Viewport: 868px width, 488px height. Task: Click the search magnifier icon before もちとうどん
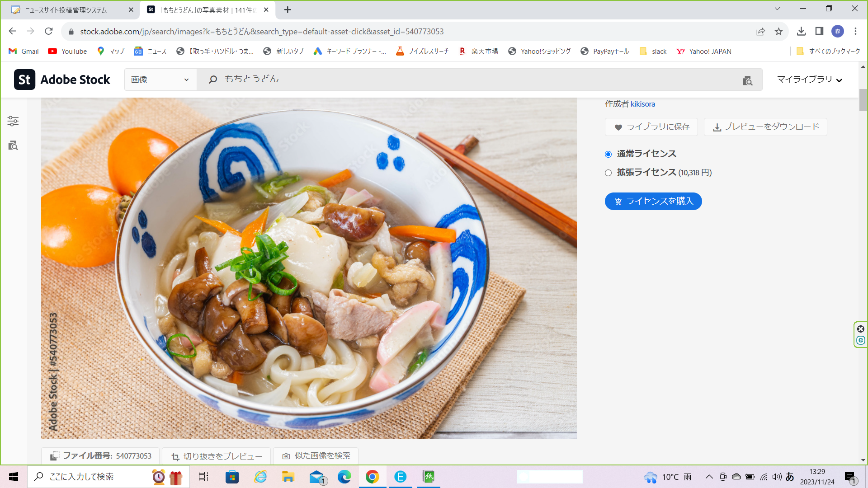tap(213, 80)
